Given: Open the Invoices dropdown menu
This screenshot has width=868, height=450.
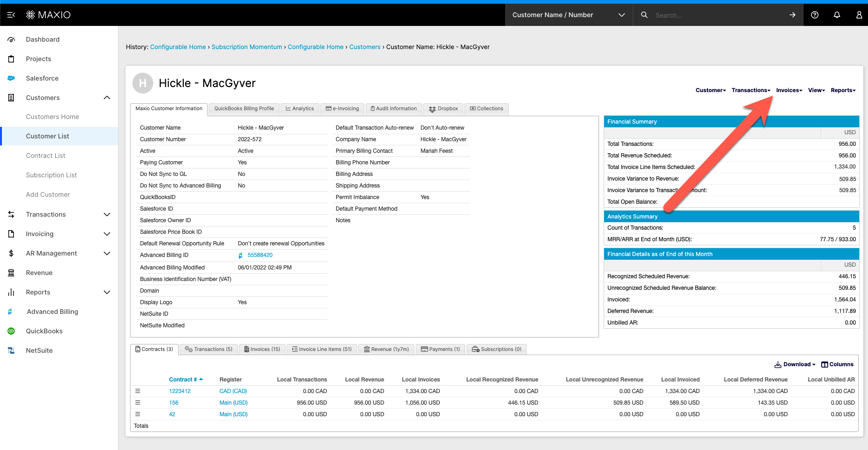Looking at the screenshot, I should point(789,90).
